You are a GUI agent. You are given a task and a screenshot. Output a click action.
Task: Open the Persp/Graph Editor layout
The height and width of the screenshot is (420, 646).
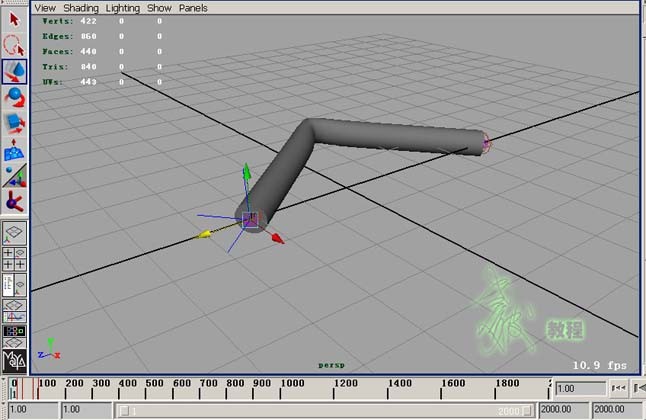[x=15, y=311]
